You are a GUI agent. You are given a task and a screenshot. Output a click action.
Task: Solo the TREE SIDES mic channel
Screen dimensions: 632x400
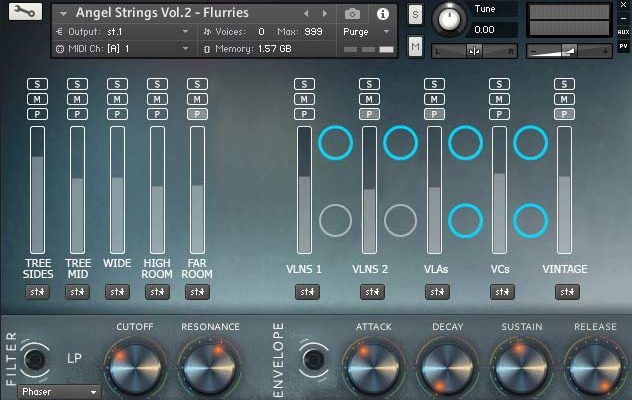pyautogui.click(x=38, y=84)
